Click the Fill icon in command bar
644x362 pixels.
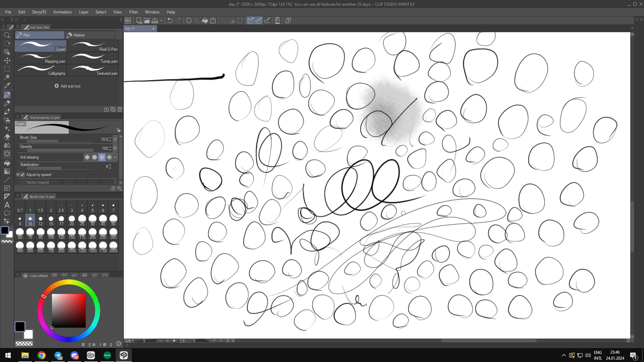click(205, 20)
